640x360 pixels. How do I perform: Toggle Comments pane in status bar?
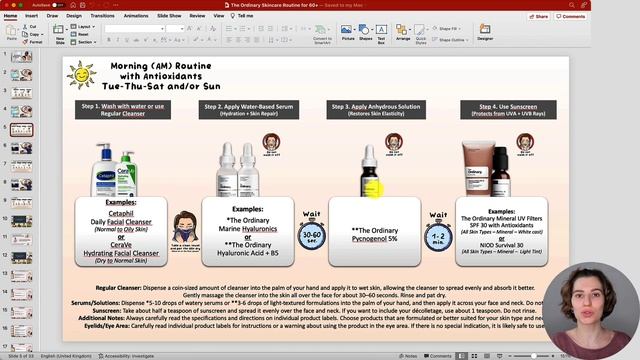438,356
